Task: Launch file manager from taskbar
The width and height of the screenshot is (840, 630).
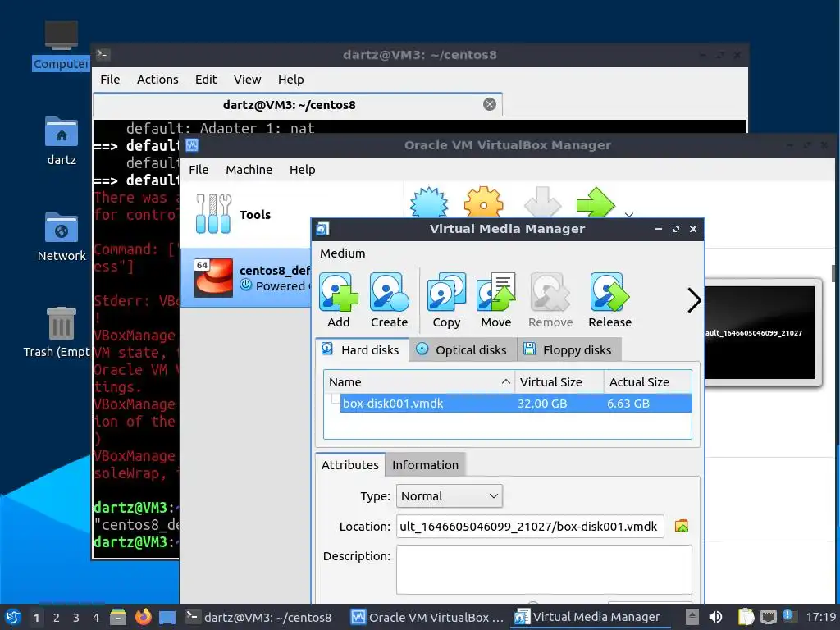Action: tap(118, 617)
